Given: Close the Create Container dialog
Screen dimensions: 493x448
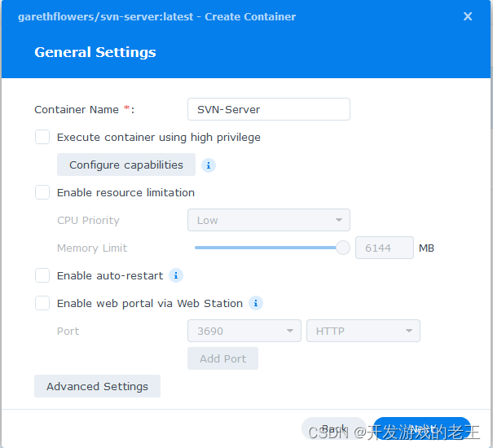Looking at the screenshot, I should (468, 16).
